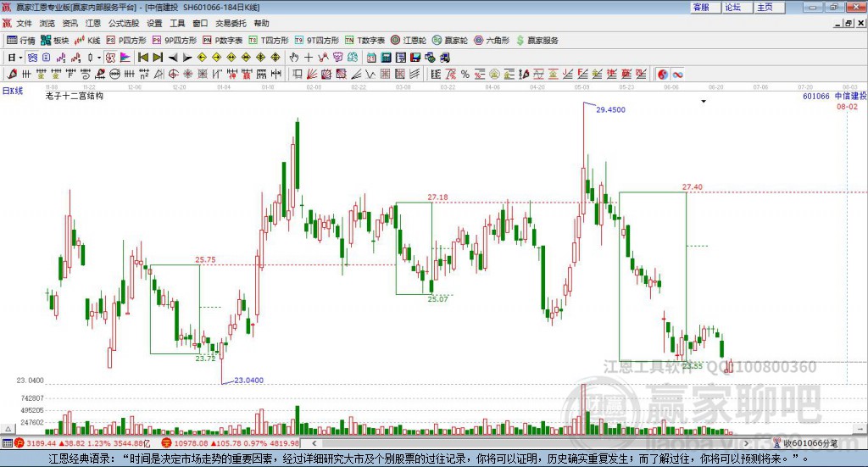This screenshot has height=467, width=868.
Task: Click the save floppy disk icon
Action: (415, 58)
